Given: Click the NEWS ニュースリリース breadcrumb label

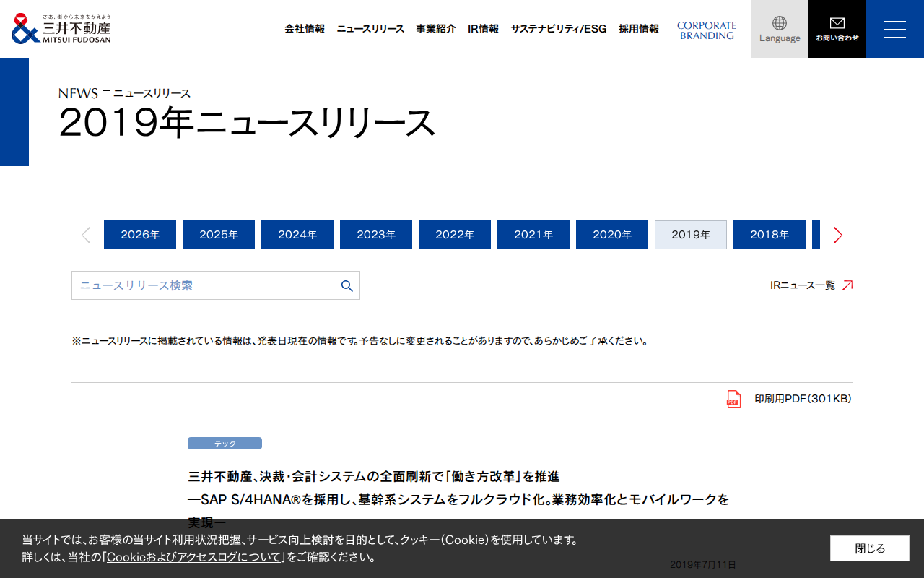Looking at the screenshot, I should (125, 93).
